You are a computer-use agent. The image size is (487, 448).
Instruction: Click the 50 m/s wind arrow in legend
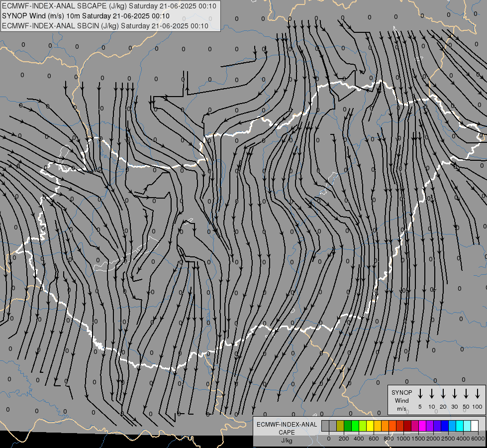click(x=466, y=394)
